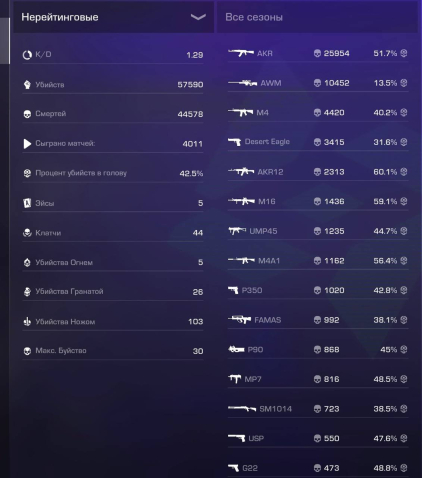
Task: Expand the dropdown chevron arrow
Action: pyautogui.click(x=198, y=17)
